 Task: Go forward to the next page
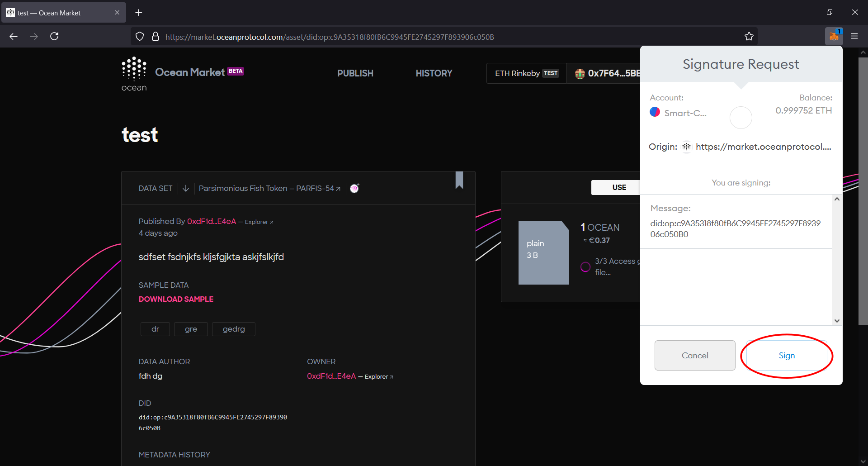[34, 36]
